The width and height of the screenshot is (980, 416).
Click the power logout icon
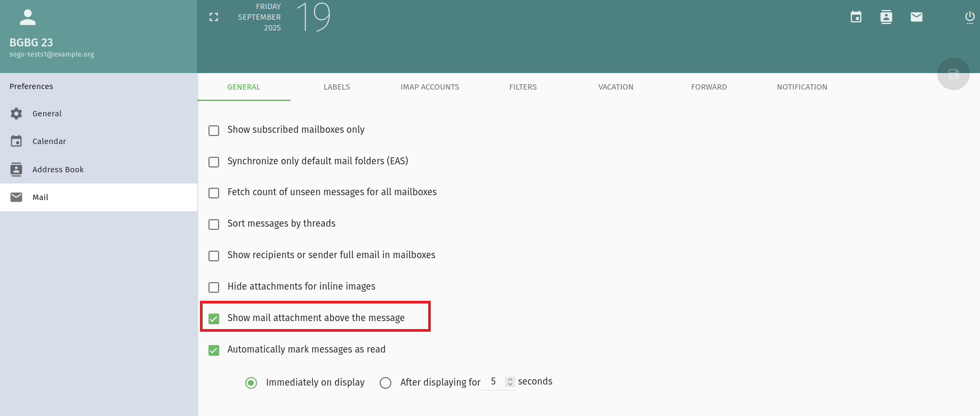click(970, 17)
